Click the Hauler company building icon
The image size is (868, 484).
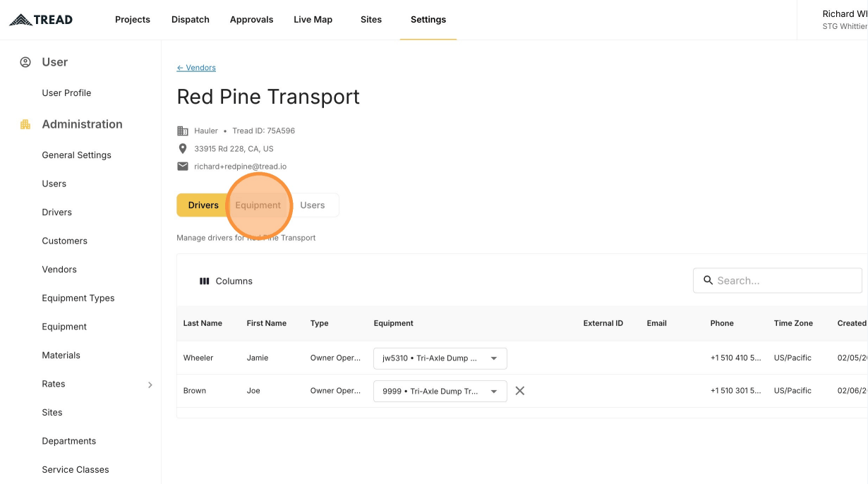[183, 131]
